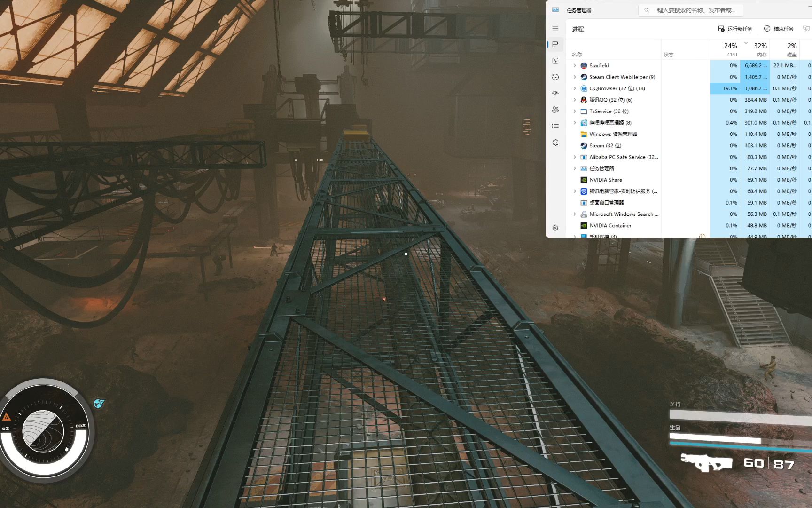
Task: Open the Users sidebar icon
Action: [555, 110]
